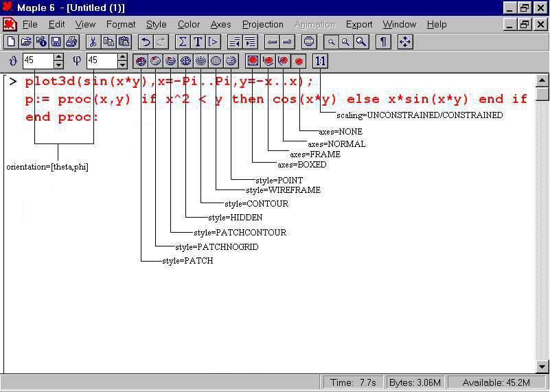Set axes to NONE
This screenshot has width=550, height=392.
pos(299,61)
